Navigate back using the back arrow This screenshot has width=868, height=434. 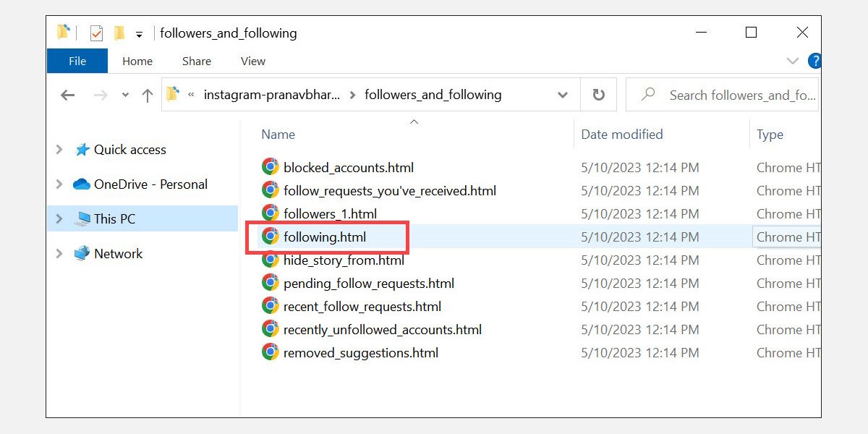pyautogui.click(x=67, y=94)
